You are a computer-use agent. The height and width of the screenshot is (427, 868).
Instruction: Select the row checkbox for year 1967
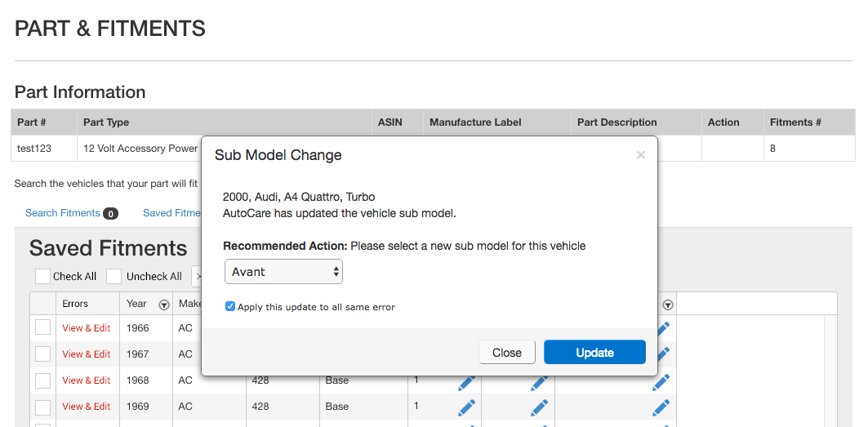[42, 354]
